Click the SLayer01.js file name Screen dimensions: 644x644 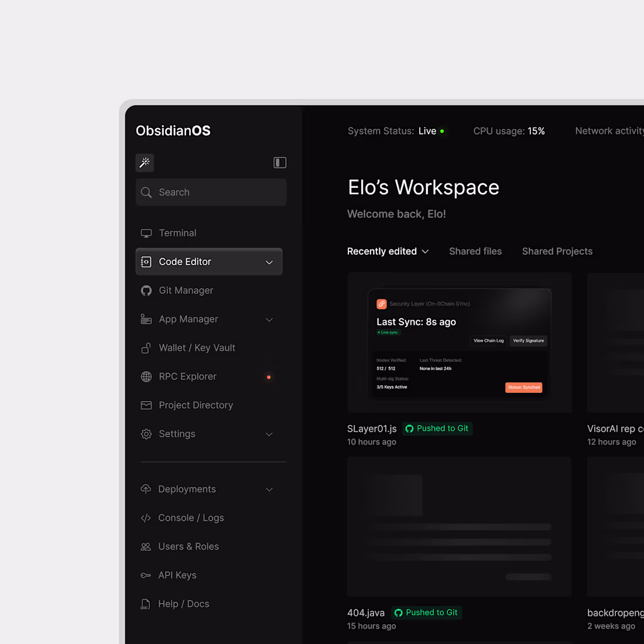tap(372, 429)
